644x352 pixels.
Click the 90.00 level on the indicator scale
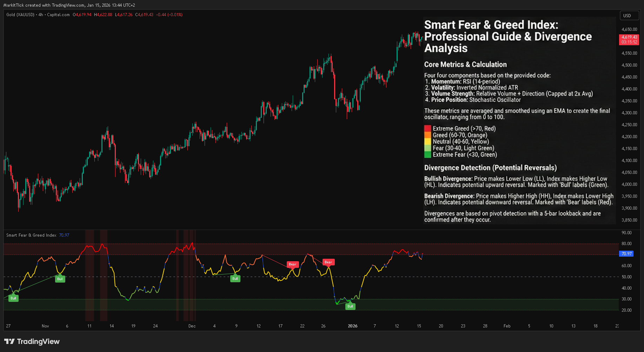tap(626, 233)
